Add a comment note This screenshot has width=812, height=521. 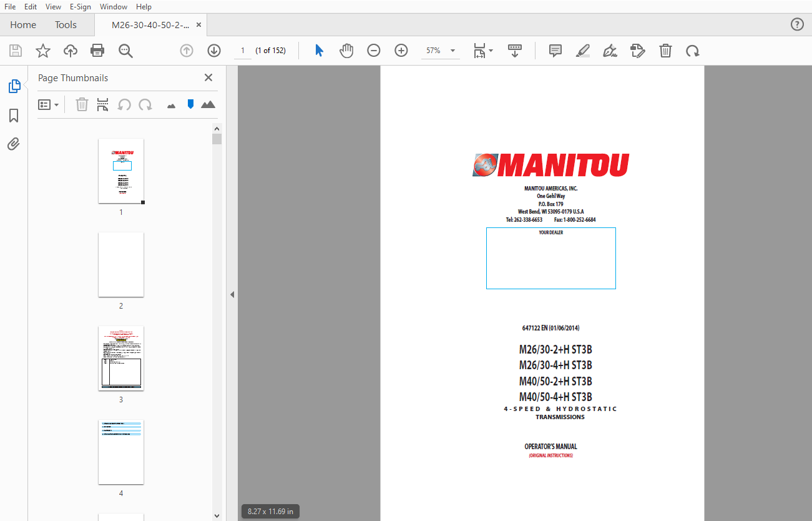click(555, 51)
